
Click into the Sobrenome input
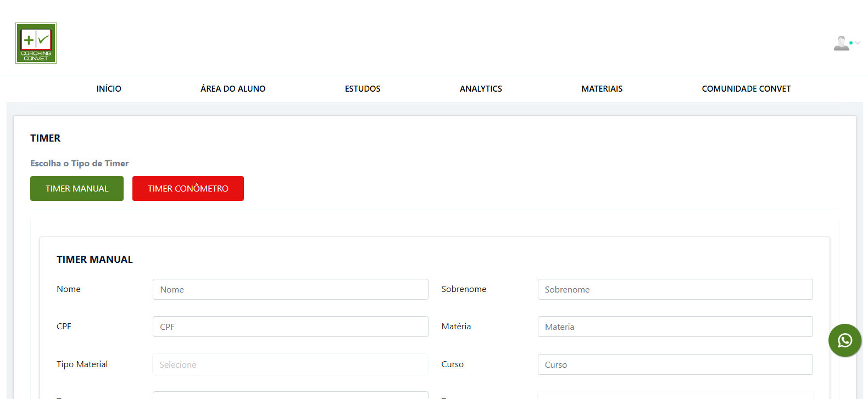[x=675, y=289]
